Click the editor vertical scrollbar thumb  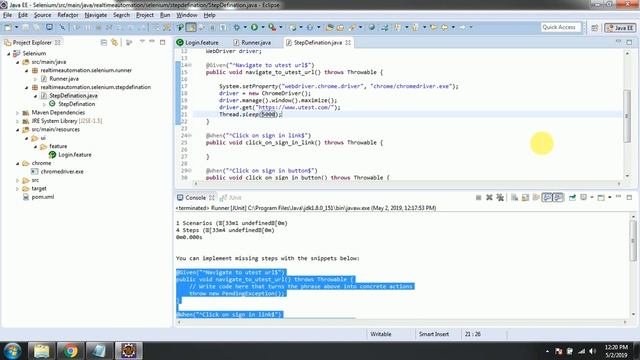(627, 116)
